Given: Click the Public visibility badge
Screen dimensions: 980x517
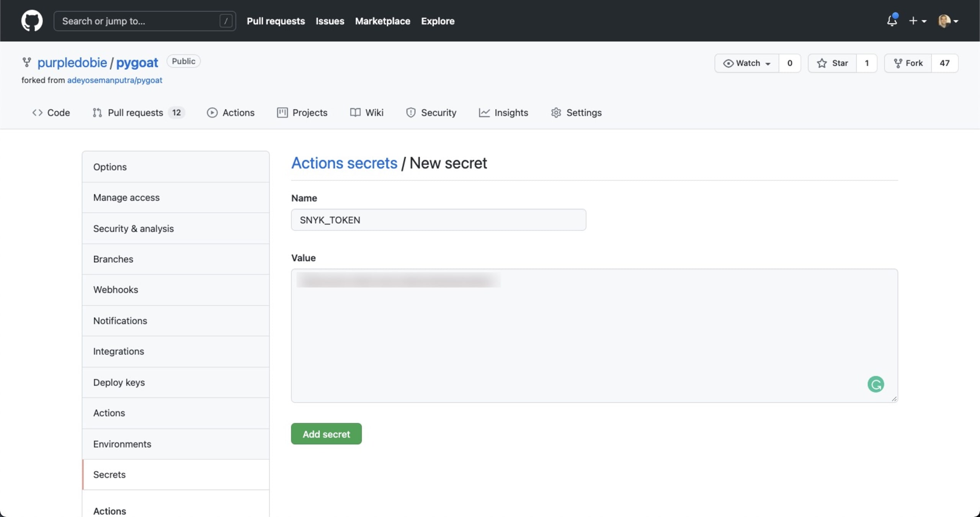Looking at the screenshot, I should point(183,61).
